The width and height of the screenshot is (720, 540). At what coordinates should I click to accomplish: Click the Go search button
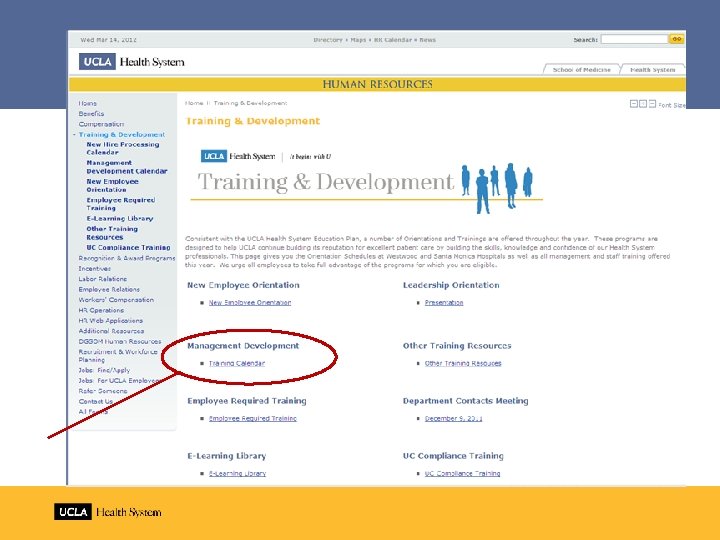[x=676, y=39]
